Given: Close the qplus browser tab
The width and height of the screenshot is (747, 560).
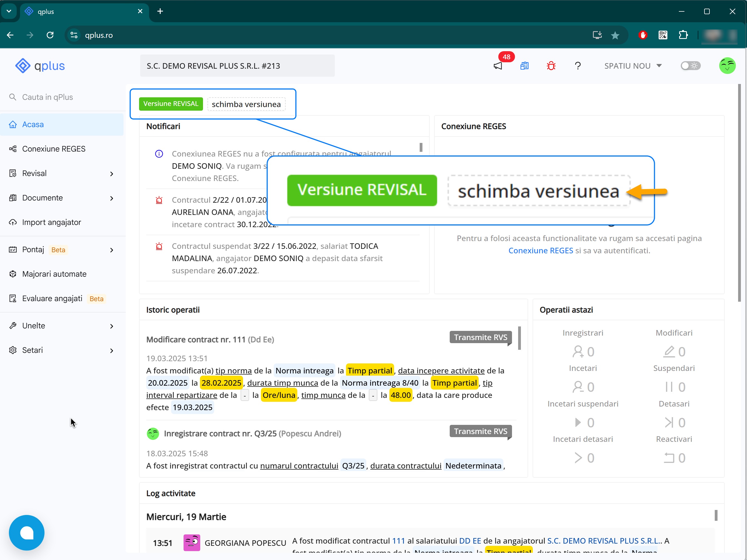Looking at the screenshot, I should point(140,11).
